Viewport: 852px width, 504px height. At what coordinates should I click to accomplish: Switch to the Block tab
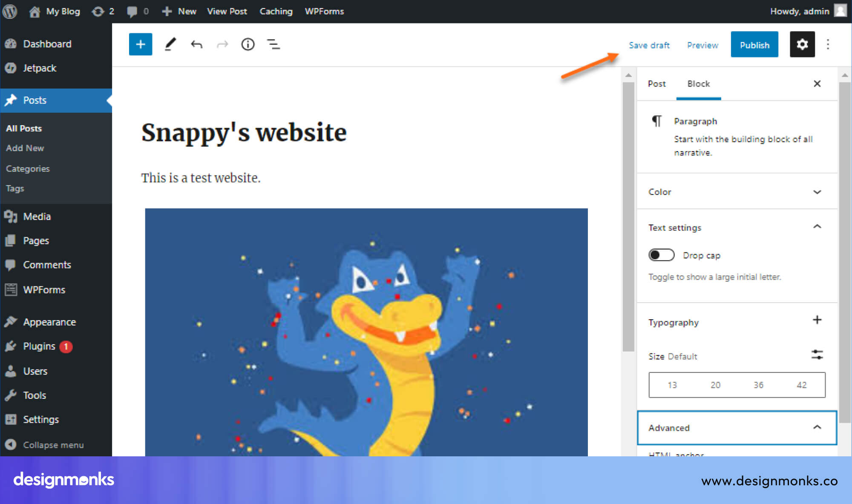coord(699,84)
